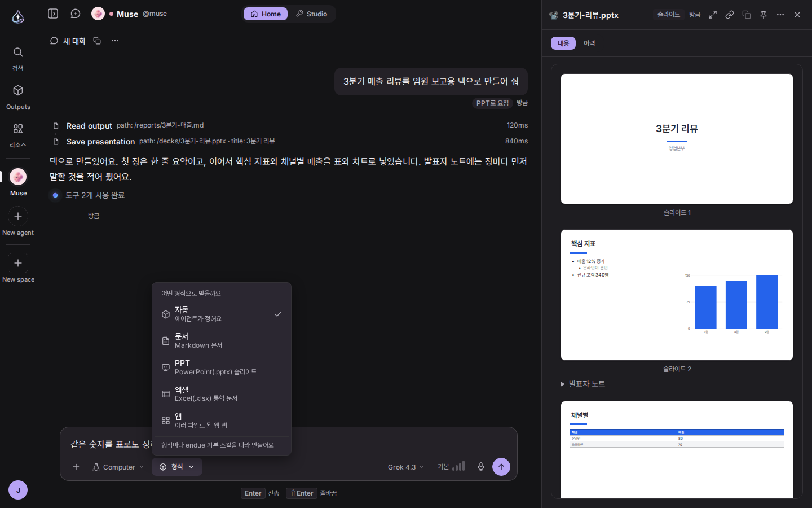Toggle the 형식 format dropdown
Screen dimensions: 812x508
tap(177, 467)
